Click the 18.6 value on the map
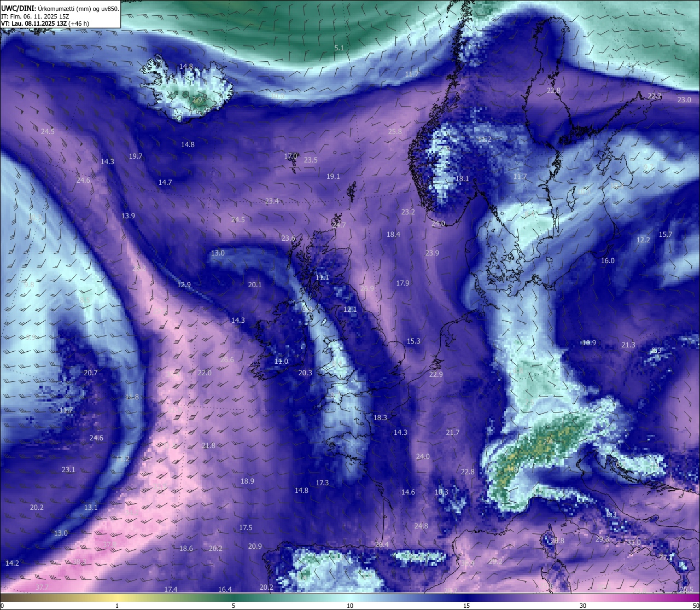 (186, 548)
